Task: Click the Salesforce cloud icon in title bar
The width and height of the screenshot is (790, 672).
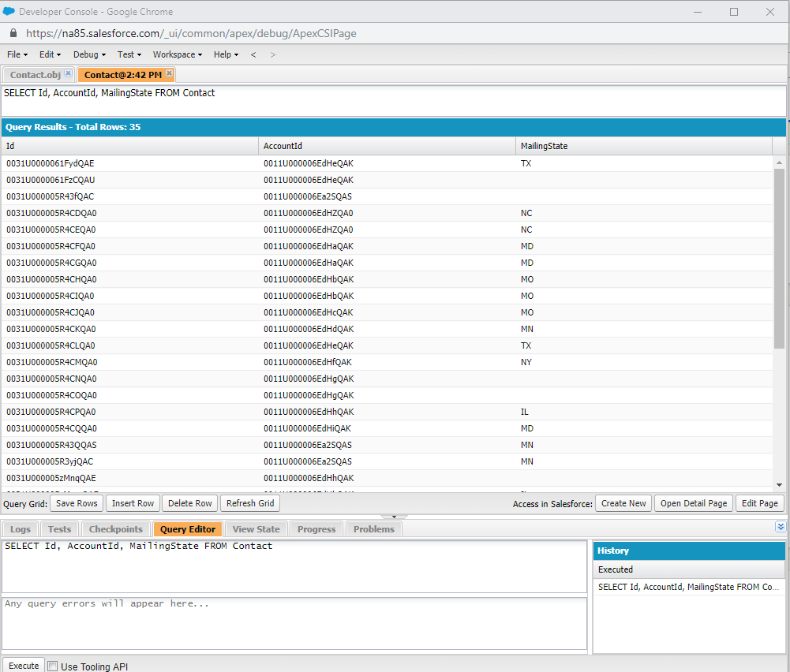Action: [9, 11]
